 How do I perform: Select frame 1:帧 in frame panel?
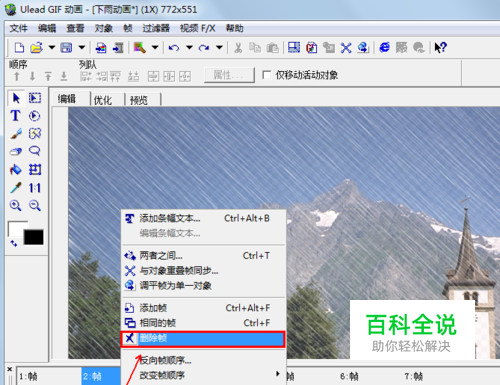click(x=49, y=376)
